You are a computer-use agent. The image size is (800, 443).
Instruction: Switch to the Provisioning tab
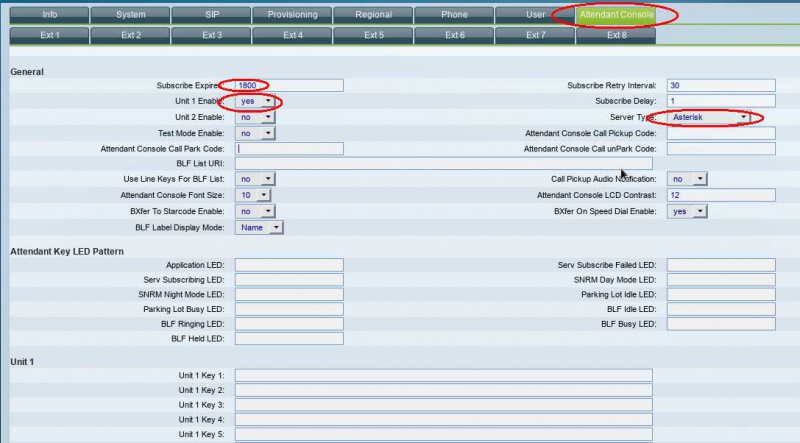pyautogui.click(x=292, y=15)
